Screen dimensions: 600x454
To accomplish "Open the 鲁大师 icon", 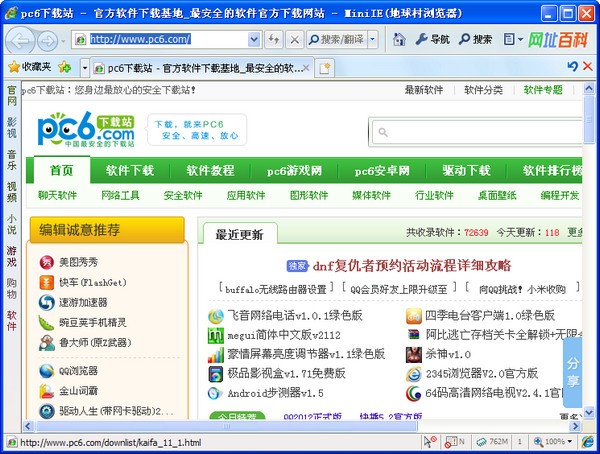I will point(46,343).
